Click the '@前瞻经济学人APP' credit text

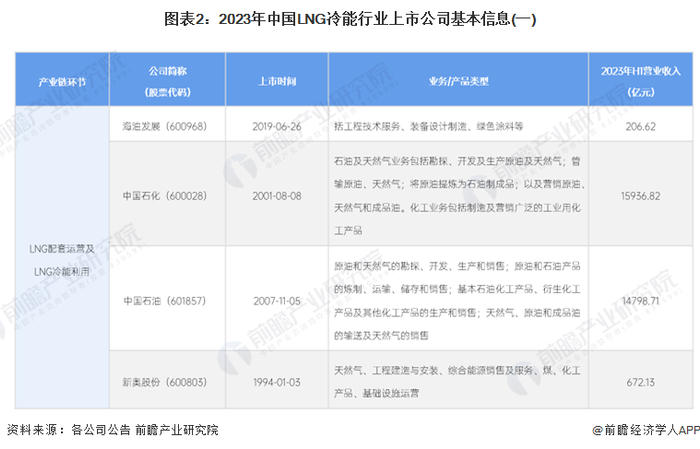pyautogui.click(x=646, y=430)
